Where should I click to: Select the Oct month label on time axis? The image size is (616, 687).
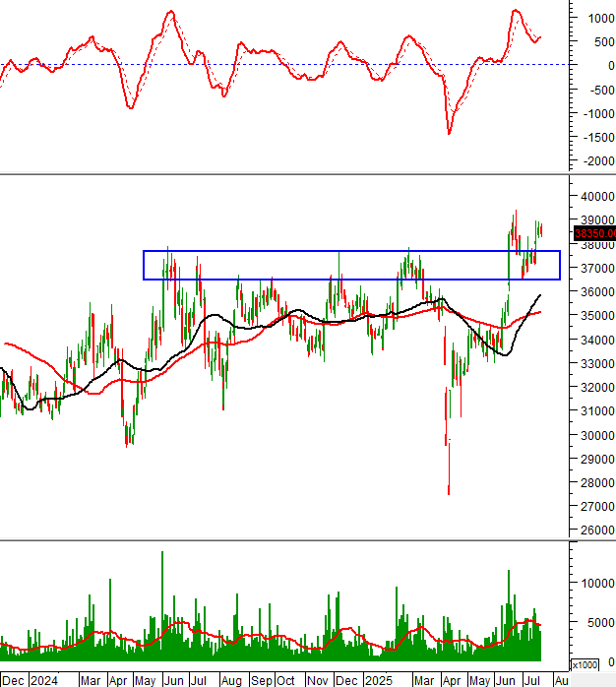[285, 681]
